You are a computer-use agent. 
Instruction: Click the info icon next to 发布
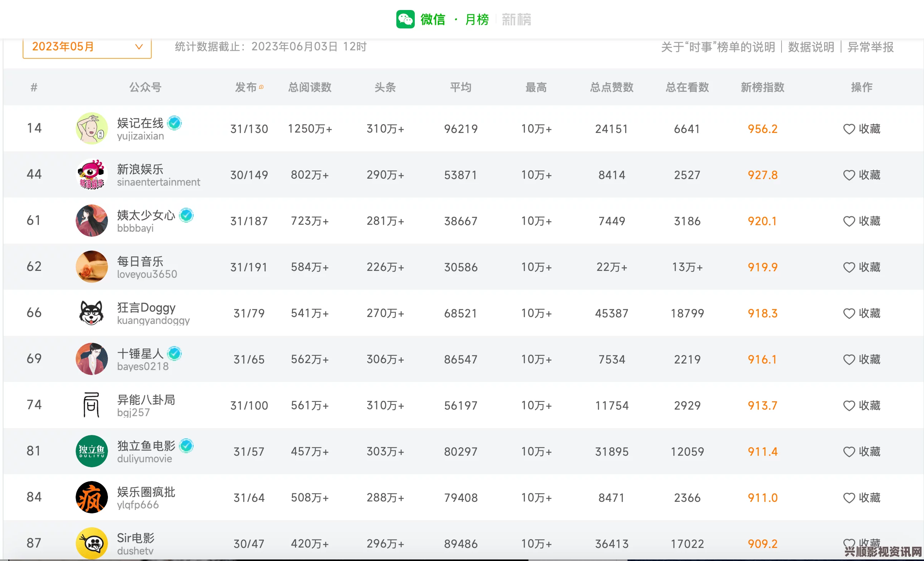coord(261,87)
